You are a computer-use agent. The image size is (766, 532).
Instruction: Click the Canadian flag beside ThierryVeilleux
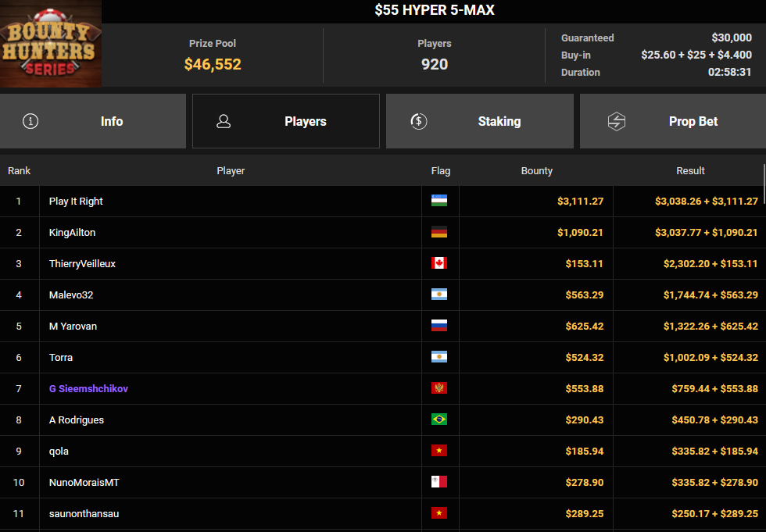tap(439, 263)
